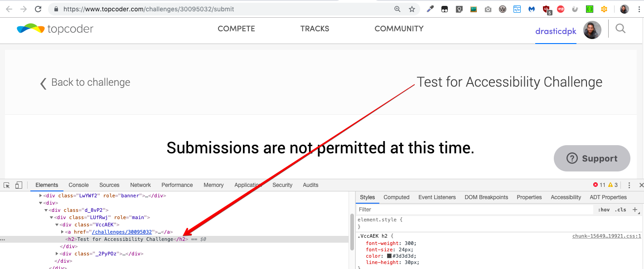
Task: Open the COMMUNITY menu
Action: click(399, 29)
